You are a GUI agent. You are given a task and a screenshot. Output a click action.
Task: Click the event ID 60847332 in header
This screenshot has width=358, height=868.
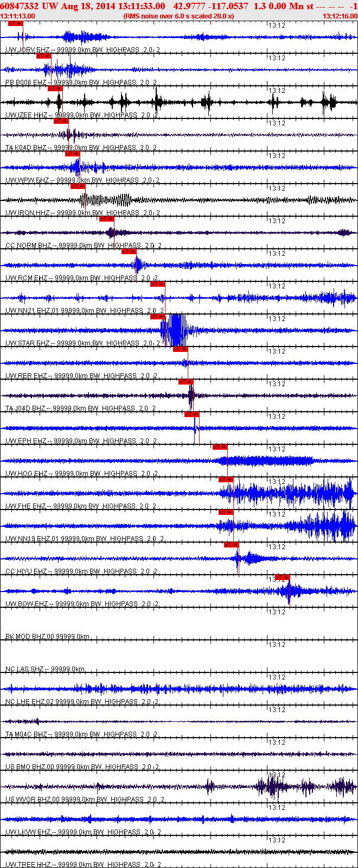coord(20,6)
